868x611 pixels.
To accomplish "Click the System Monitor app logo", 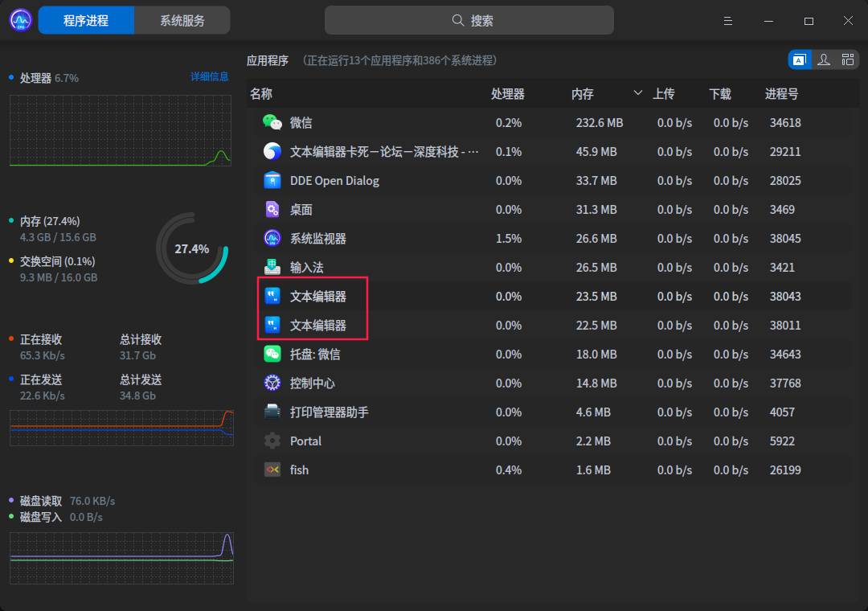I will [x=20, y=20].
